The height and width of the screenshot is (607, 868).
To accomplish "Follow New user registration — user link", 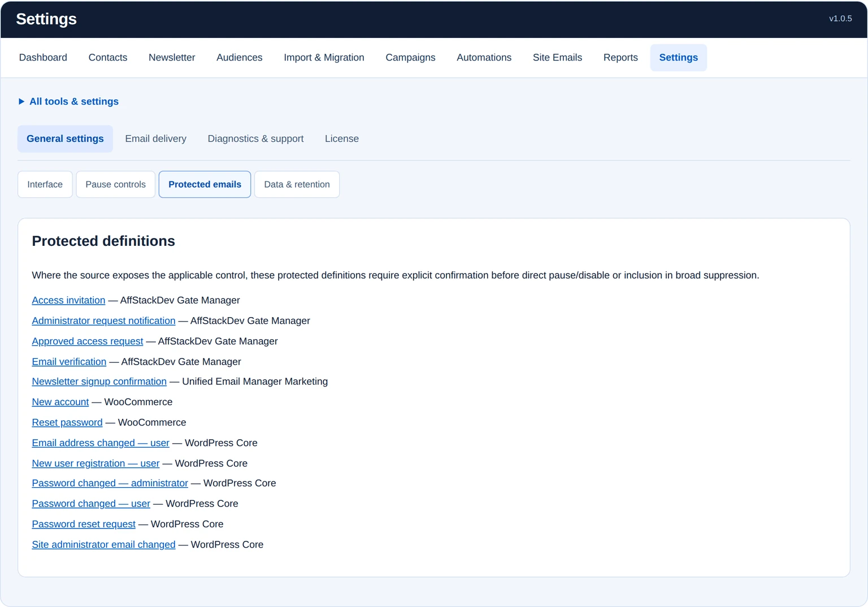I will tap(96, 463).
